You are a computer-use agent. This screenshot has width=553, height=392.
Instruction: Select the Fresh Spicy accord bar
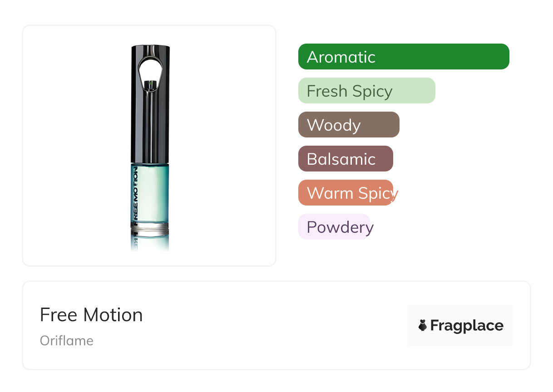click(x=366, y=91)
